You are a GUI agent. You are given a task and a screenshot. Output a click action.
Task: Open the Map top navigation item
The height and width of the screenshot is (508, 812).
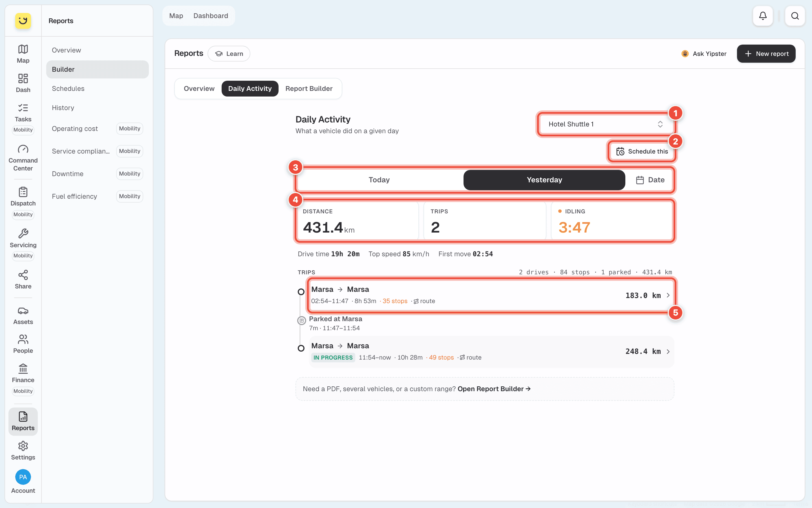(x=176, y=16)
